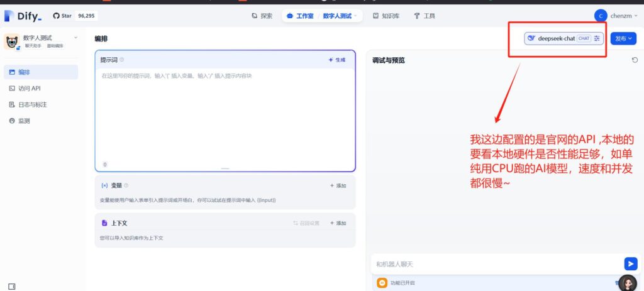Image resolution: width=644 pixels, height=291 pixels.
Task: Send the chat message with arrow button
Action: pos(630,264)
